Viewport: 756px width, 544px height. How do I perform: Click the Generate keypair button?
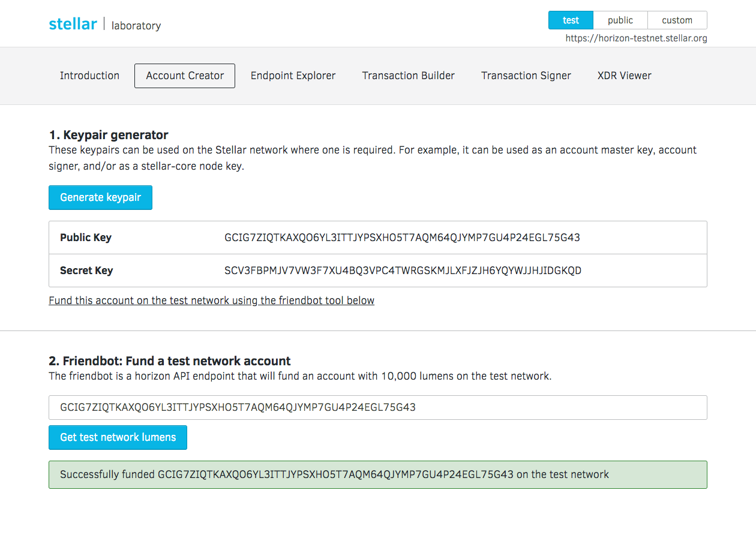point(100,197)
